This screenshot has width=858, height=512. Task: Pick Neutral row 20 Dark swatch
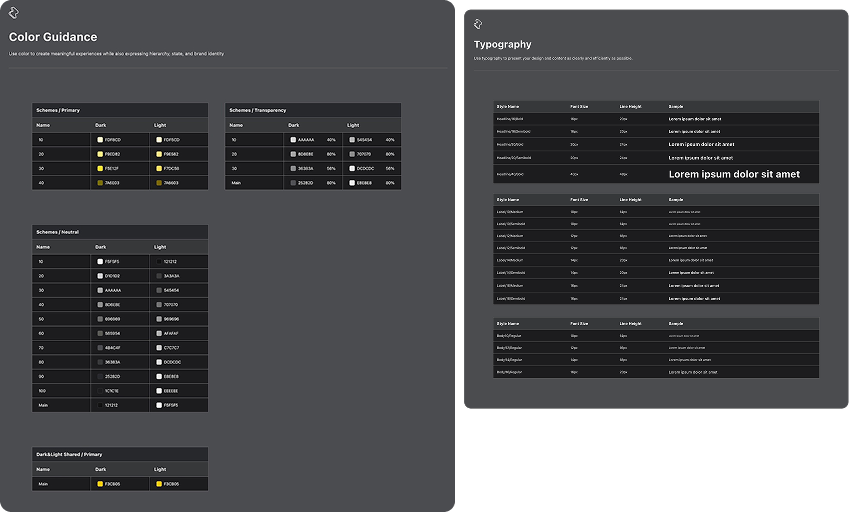[100, 276]
